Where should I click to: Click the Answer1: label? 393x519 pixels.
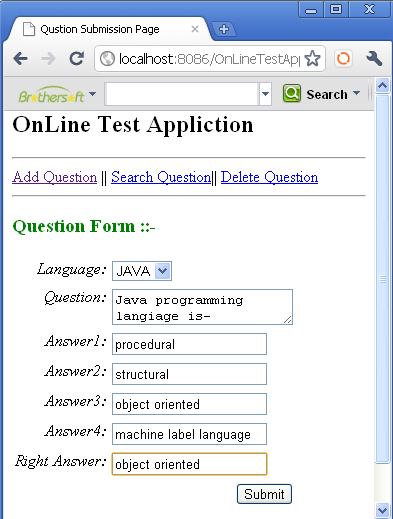pos(76,341)
